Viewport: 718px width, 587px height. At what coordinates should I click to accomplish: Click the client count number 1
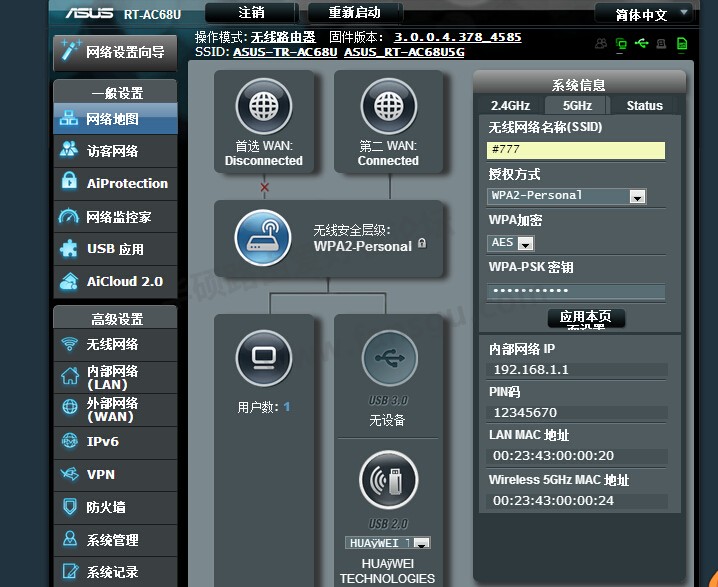pos(287,407)
